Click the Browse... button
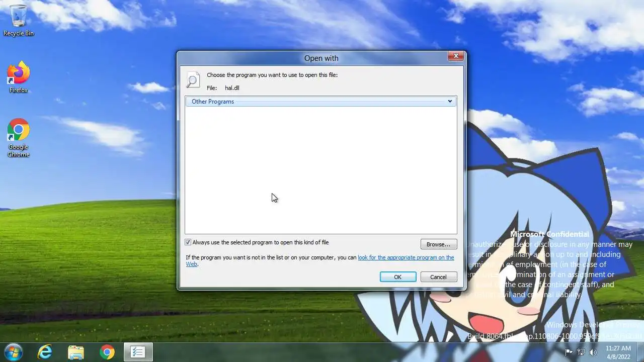644x362 pixels. pos(438,244)
